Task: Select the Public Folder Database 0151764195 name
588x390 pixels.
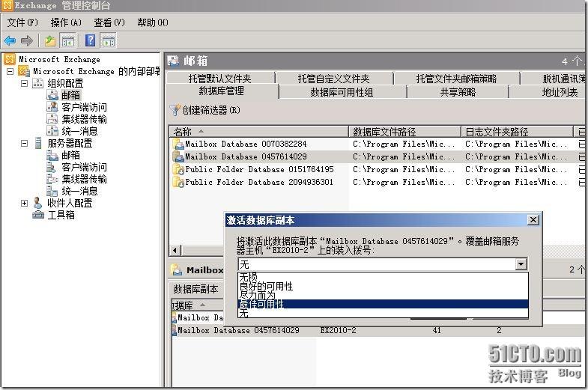Action: [x=259, y=169]
